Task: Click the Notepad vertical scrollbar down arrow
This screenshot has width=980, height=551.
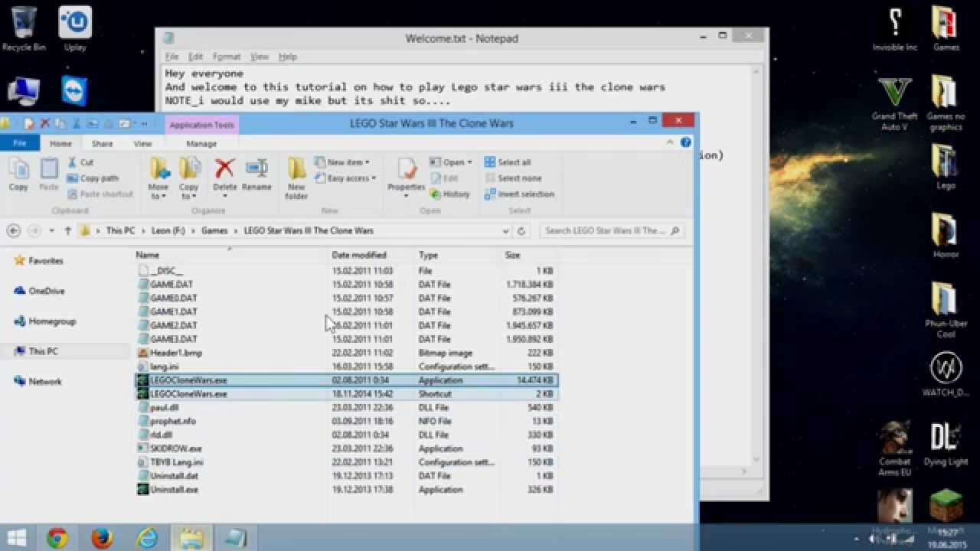Action: click(x=756, y=459)
